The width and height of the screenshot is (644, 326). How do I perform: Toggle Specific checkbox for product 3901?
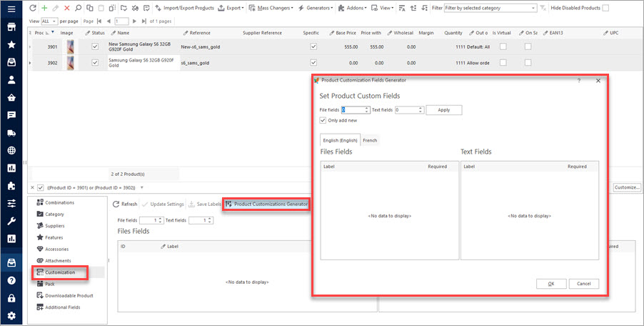click(313, 47)
